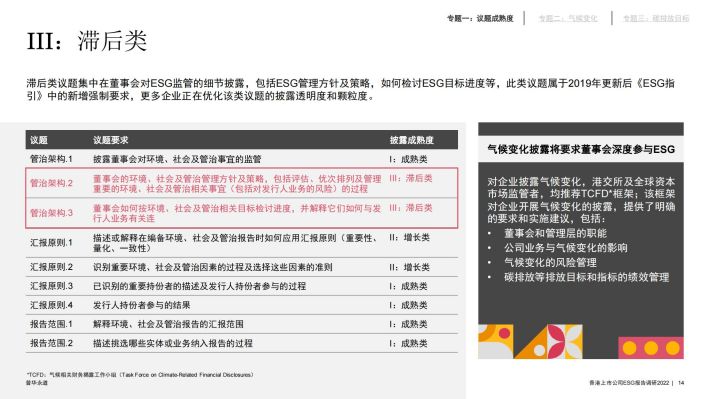Click the 气候变化披露将要求董事会深度参与ESG heading
The image size is (710, 399).
tap(581, 149)
